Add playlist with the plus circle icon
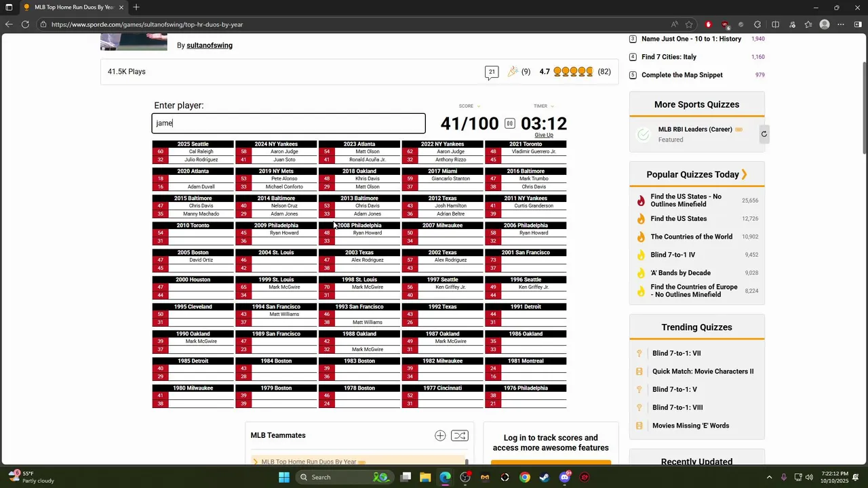868x488 pixels. point(440,436)
